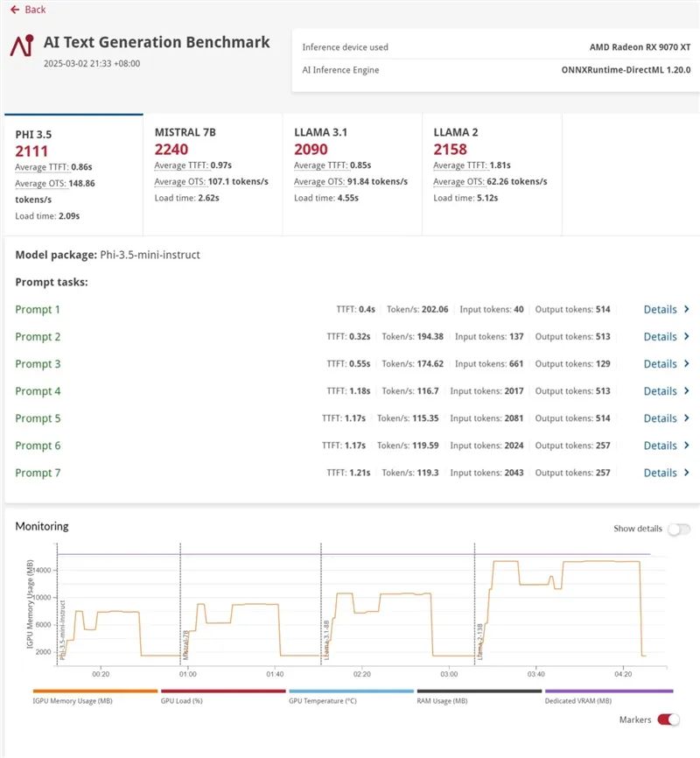Image resolution: width=700 pixels, height=758 pixels.
Task: Toggle GPU Load (%) legend series
Action: tap(223, 696)
